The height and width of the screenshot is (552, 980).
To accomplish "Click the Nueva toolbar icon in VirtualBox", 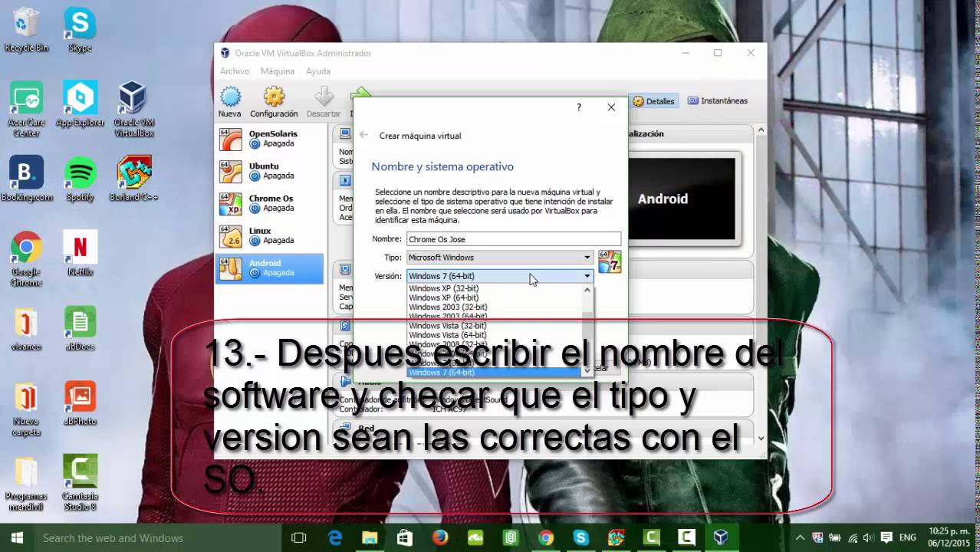I will click(229, 102).
